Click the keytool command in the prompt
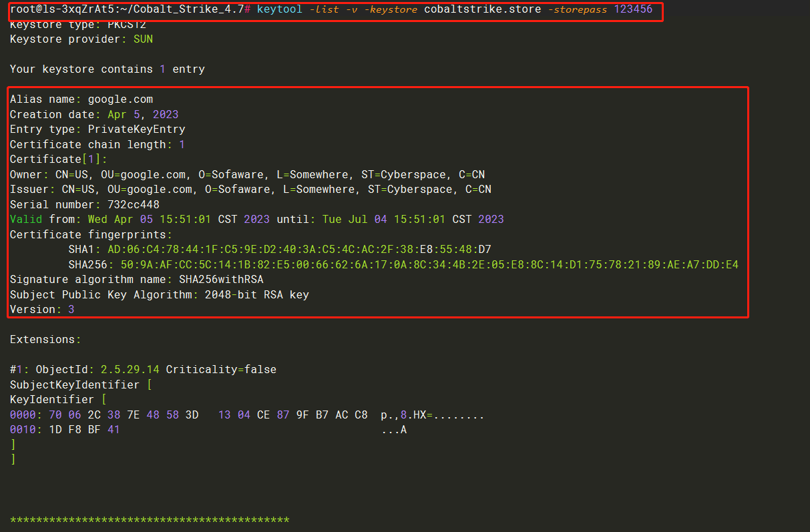 (280, 9)
